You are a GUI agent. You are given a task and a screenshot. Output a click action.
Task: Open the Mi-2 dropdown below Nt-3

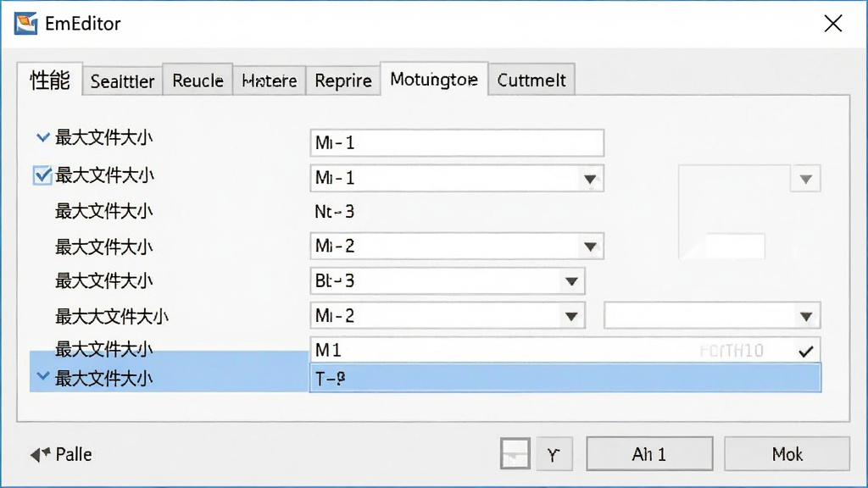[590, 247]
